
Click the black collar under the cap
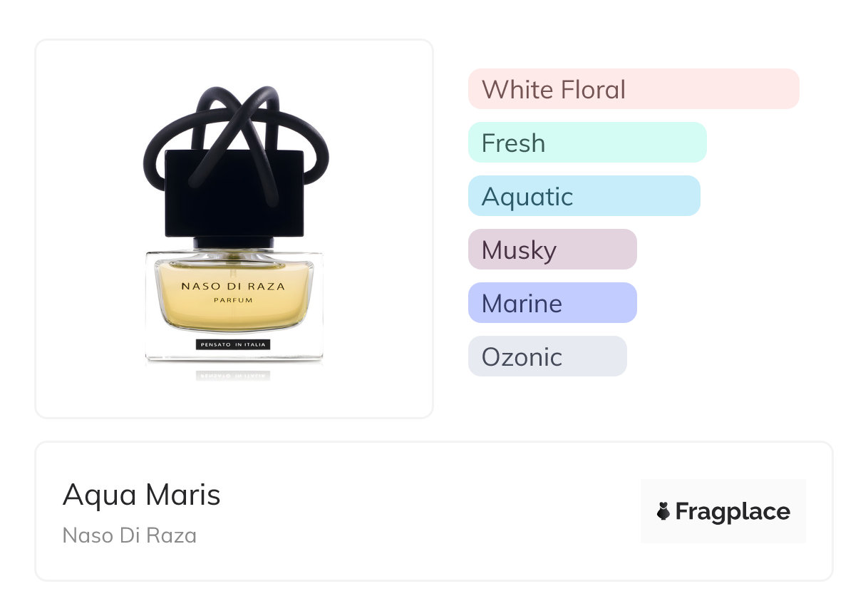(233, 242)
